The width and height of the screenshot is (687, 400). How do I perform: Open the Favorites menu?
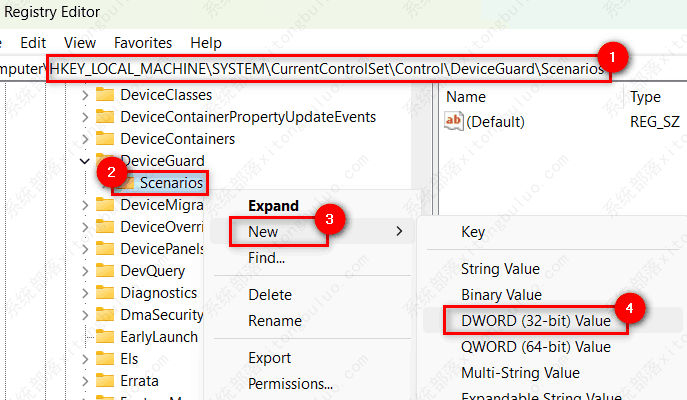(x=142, y=43)
